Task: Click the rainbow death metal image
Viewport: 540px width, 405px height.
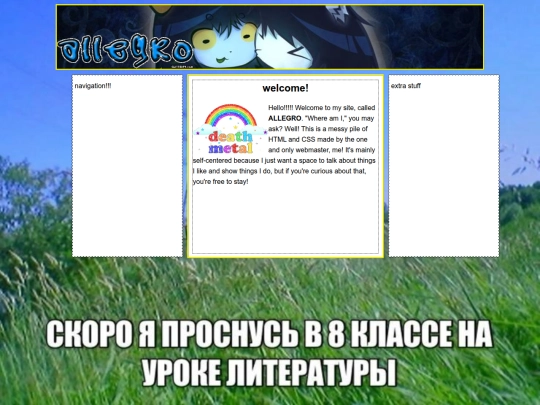Action: coord(230,128)
